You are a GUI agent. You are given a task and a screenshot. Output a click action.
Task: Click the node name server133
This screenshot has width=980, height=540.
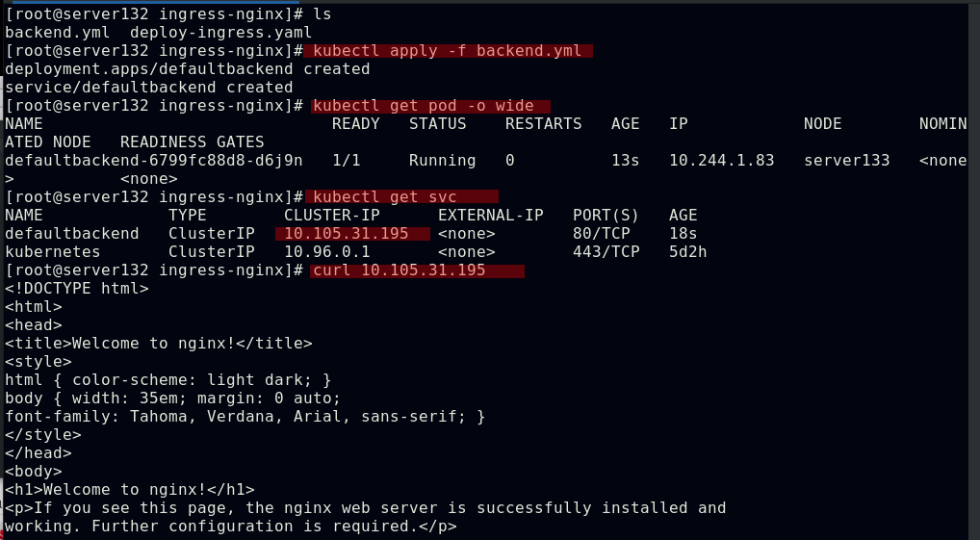point(846,160)
